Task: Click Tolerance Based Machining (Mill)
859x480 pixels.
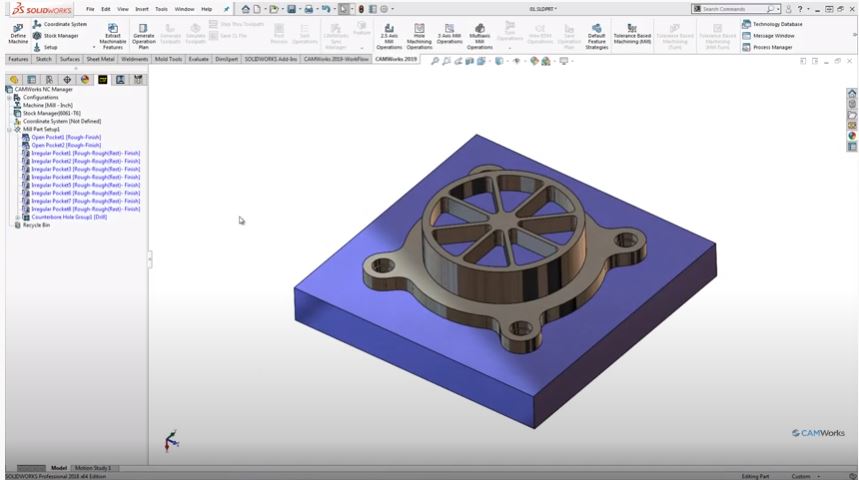Action: 632,34
